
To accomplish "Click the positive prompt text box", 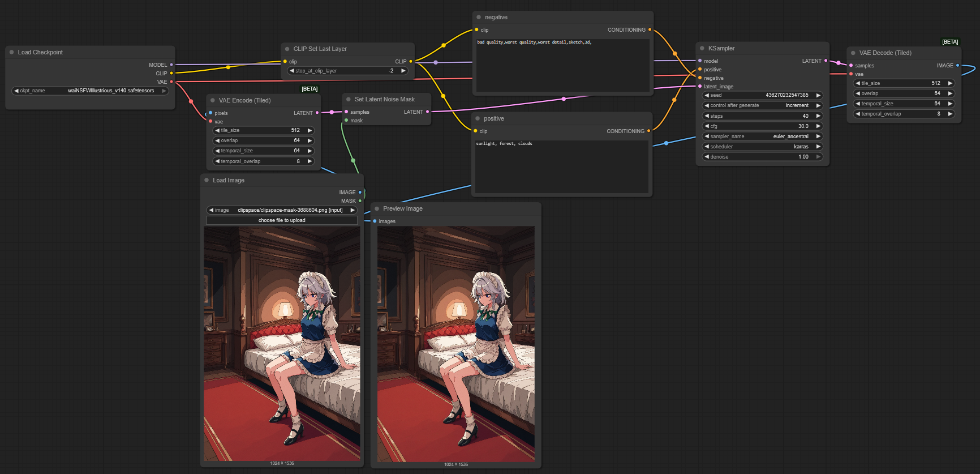I will [562, 166].
